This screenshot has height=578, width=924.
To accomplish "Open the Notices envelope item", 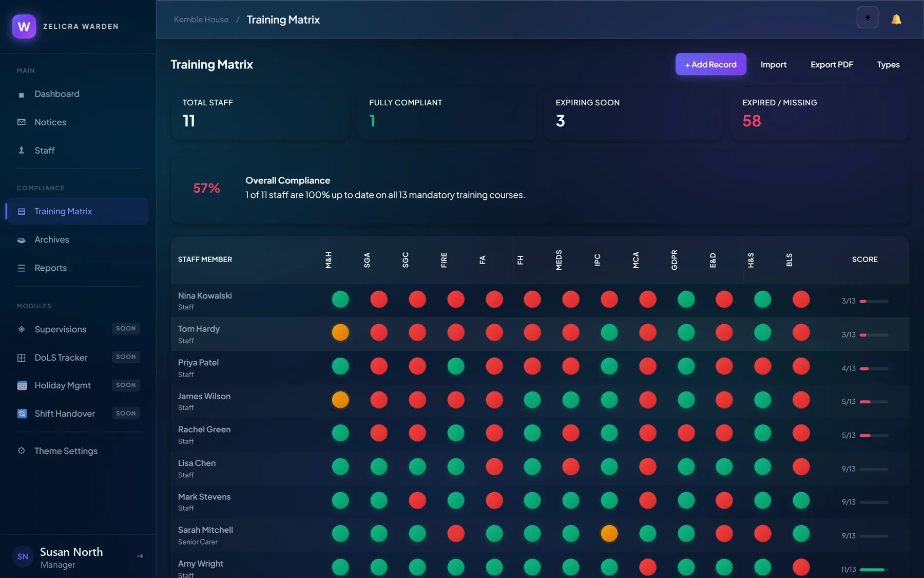I will (77, 122).
